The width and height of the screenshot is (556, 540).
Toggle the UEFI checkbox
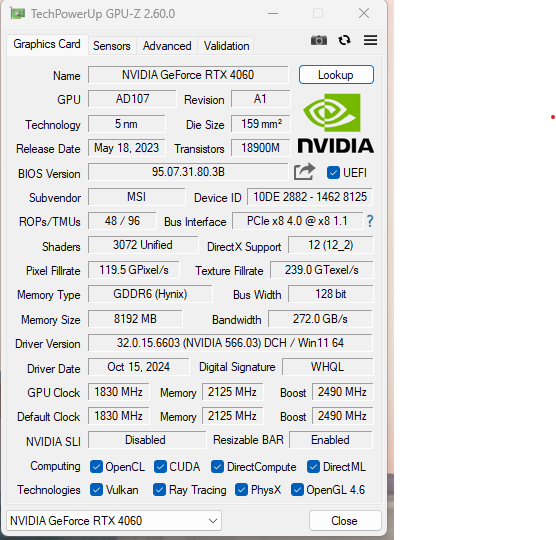tap(333, 173)
